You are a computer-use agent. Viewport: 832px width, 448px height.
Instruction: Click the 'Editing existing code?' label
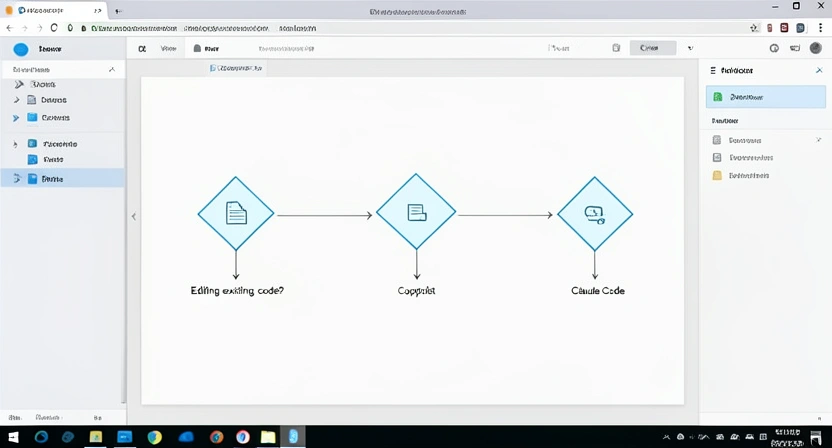(x=237, y=290)
